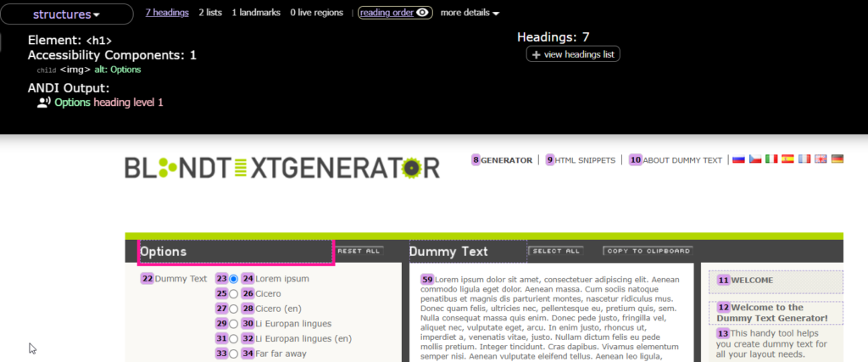Viewport: 868px width, 362px height.
Task: Open the HTML Snippets nav item
Action: point(584,160)
